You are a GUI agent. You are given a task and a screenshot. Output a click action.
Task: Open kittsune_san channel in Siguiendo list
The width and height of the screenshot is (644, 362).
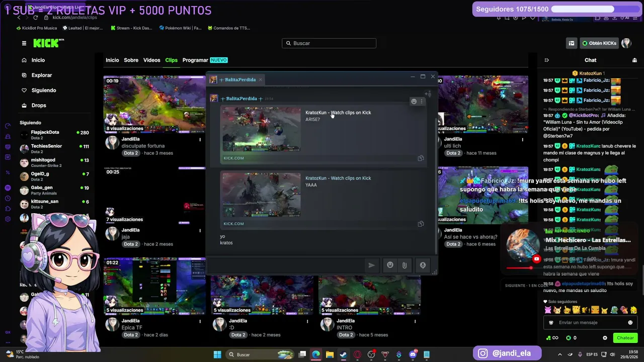(x=54, y=204)
